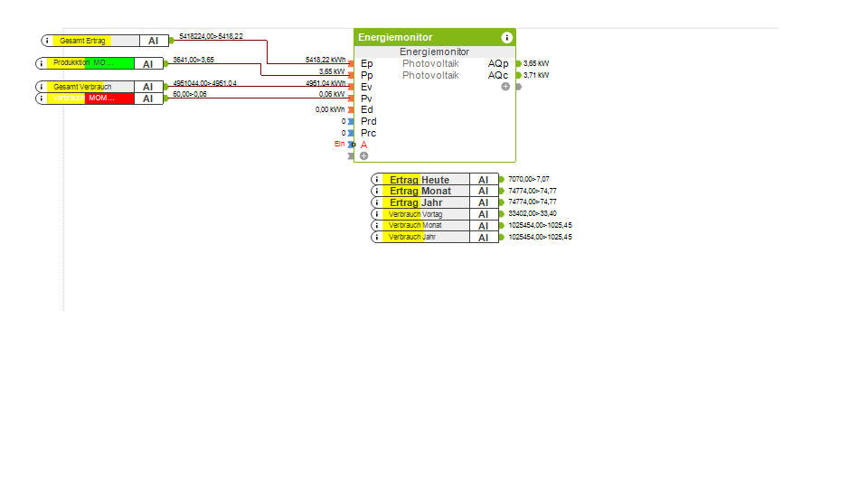Click info icon on Gesamt Verbrauch block
This screenshot has height=488, width=868.
pyautogui.click(x=41, y=87)
